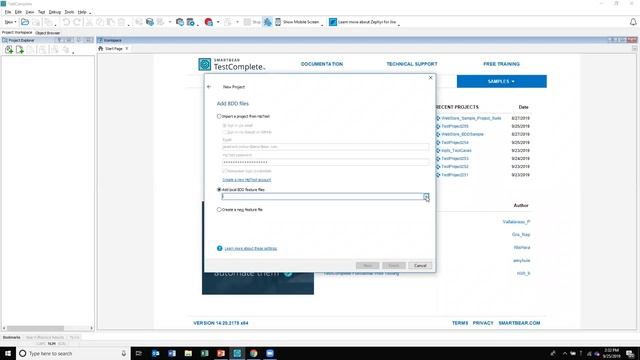Click the blue help icon beside Learn more about these settings
The width and height of the screenshot is (640, 360).
coord(220,248)
